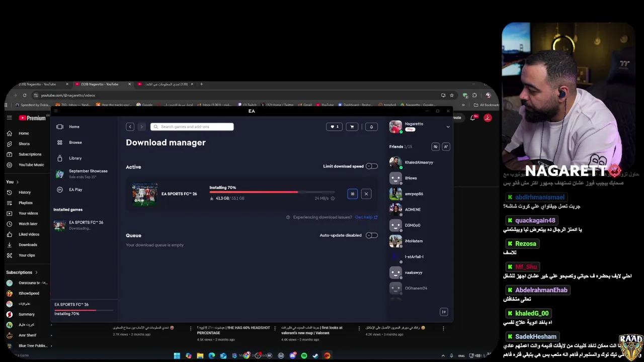644x362 pixels.
Task: Open Watch later in the YouTube sidebar
Action: 28,224
